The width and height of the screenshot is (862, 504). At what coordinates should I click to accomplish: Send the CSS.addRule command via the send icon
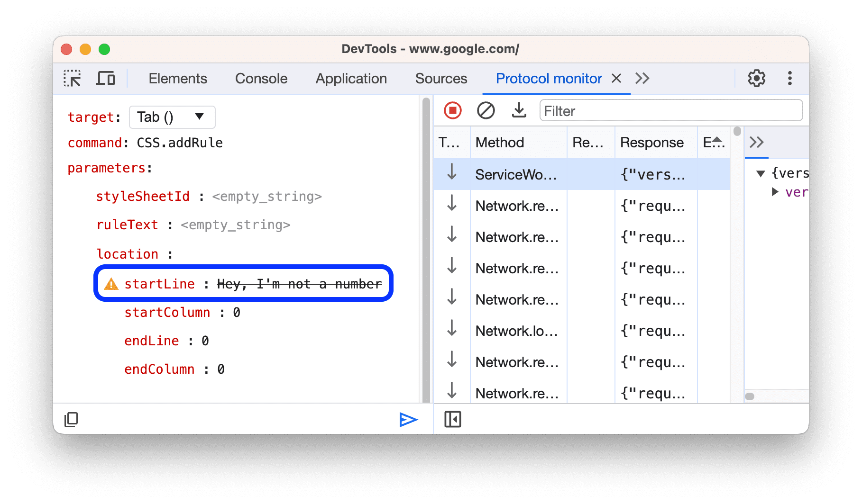point(408,420)
